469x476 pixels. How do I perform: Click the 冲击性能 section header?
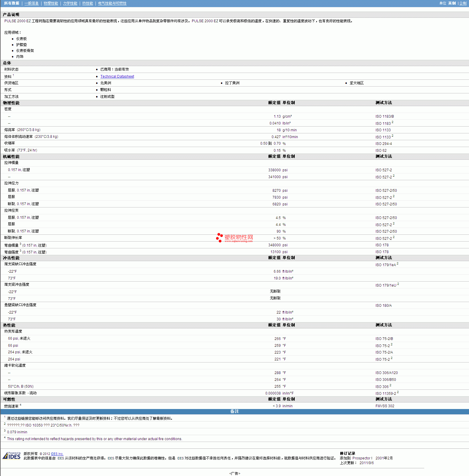(x=11, y=258)
